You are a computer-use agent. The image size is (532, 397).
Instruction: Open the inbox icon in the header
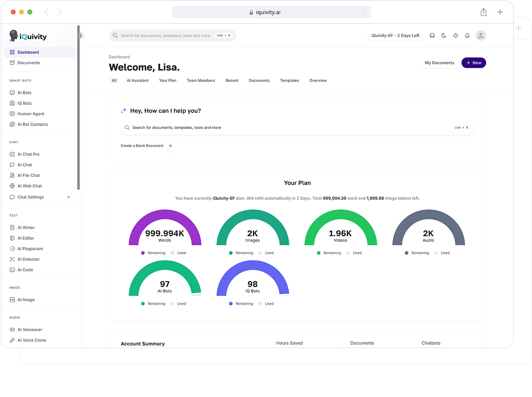coord(432,36)
